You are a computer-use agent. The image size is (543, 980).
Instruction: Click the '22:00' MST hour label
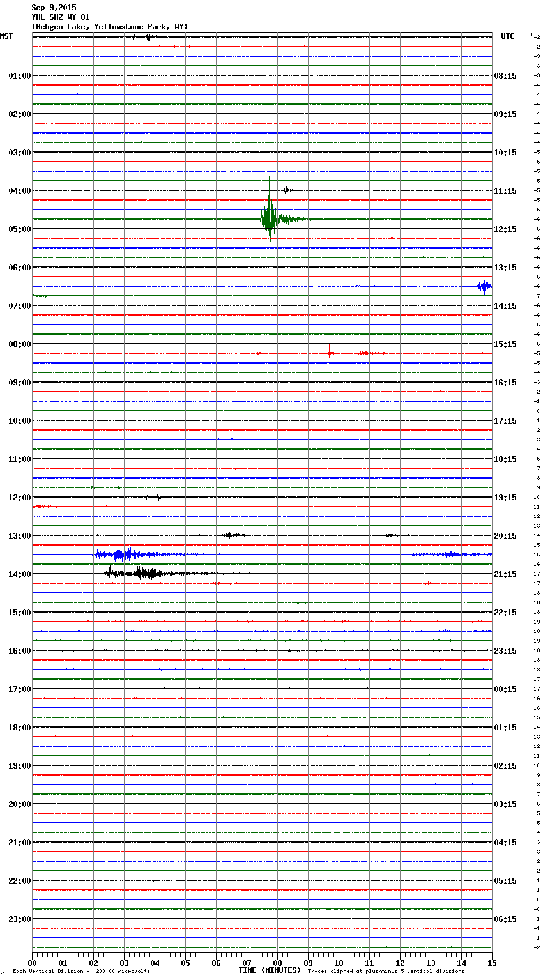(x=20, y=881)
